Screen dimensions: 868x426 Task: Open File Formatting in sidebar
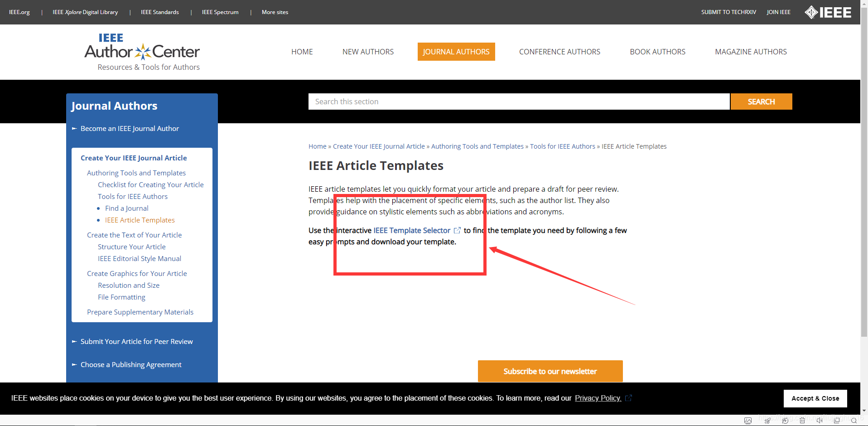point(121,297)
